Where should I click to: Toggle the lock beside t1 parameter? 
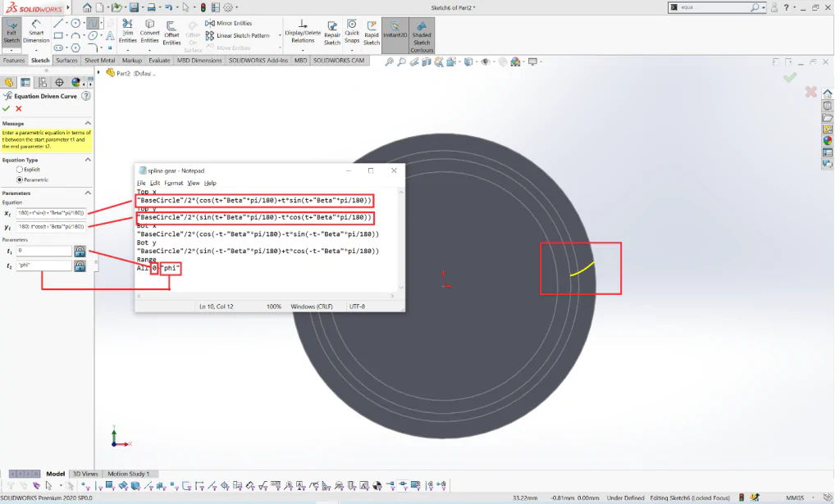80,251
